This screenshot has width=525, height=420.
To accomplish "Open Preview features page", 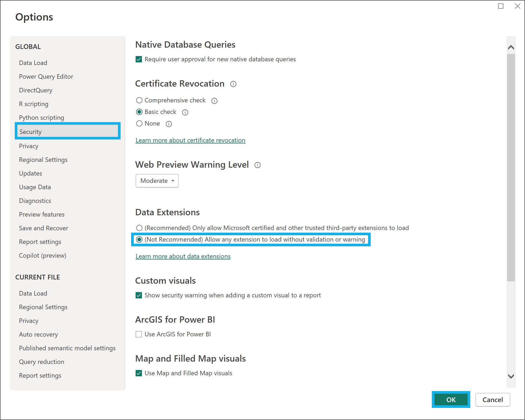I will point(42,214).
